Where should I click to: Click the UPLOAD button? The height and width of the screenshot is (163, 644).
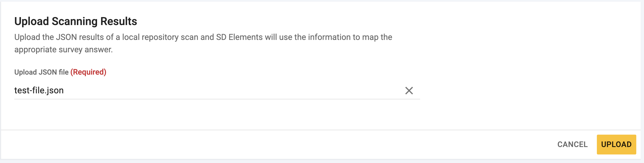coord(617,144)
